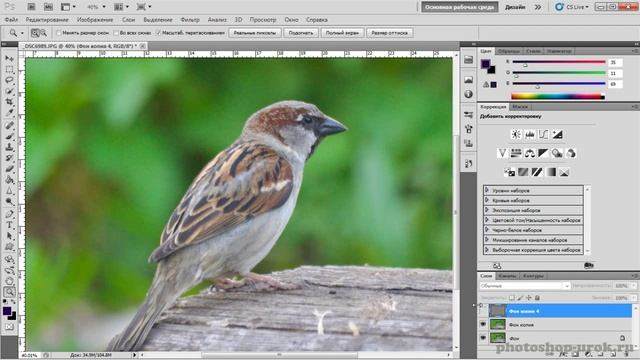This screenshot has height=360, width=640.
Task: Click the color spectrum ramp
Action: click(x=558, y=96)
